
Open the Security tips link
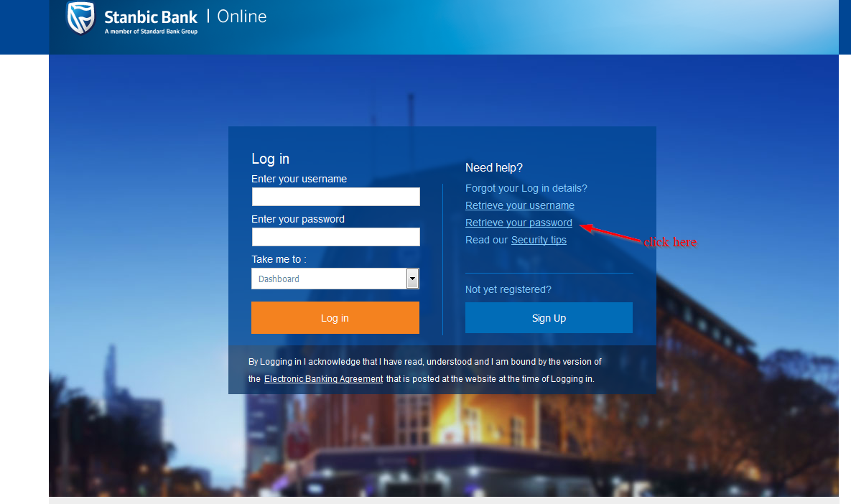[539, 240]
